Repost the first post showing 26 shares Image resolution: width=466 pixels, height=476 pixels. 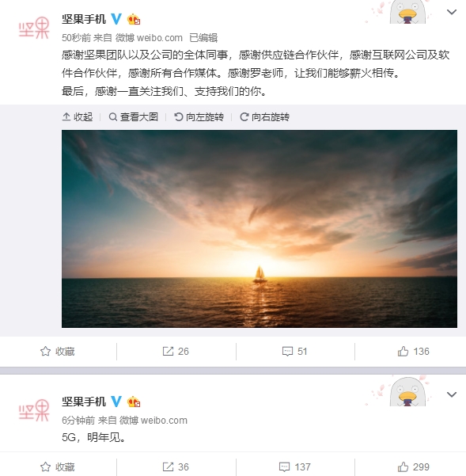point(176,351)
